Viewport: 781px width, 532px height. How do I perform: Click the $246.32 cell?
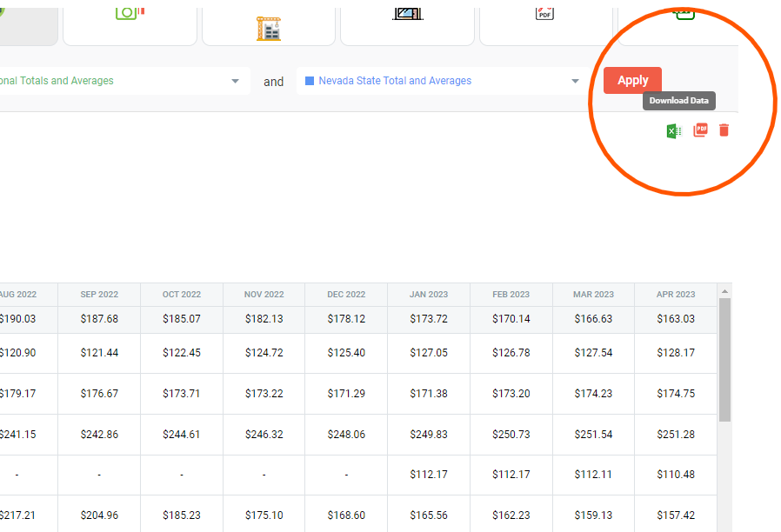264,435
